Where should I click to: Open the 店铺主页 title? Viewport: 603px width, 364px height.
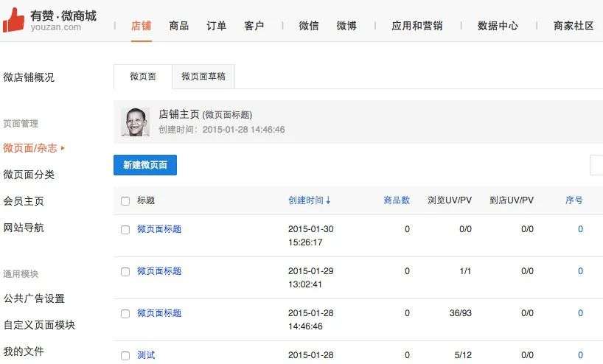click(179, 114)
